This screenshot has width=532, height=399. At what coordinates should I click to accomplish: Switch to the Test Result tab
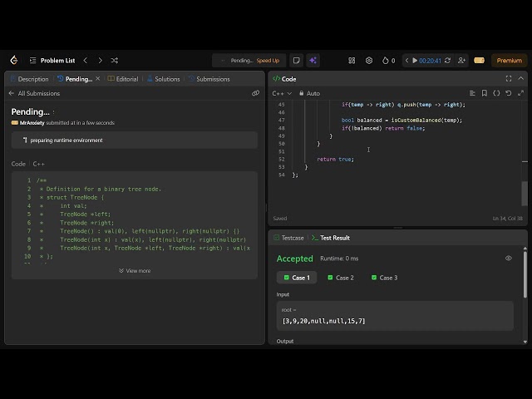click(331, 238)
